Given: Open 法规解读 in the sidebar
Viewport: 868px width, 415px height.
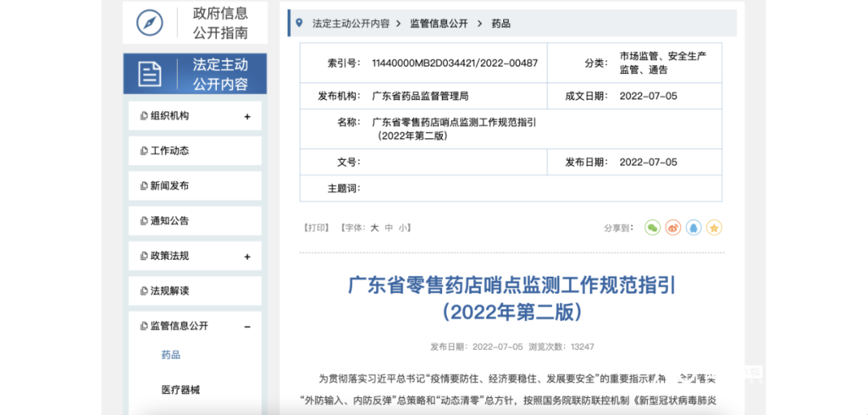Looking at the screenshot, I should pos(170,291).
